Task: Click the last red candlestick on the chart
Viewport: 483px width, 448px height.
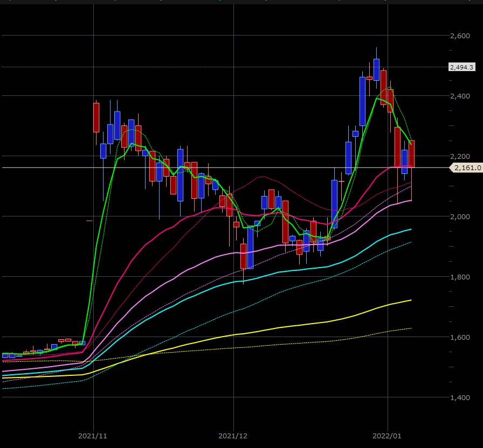Action: pos(411,154)
